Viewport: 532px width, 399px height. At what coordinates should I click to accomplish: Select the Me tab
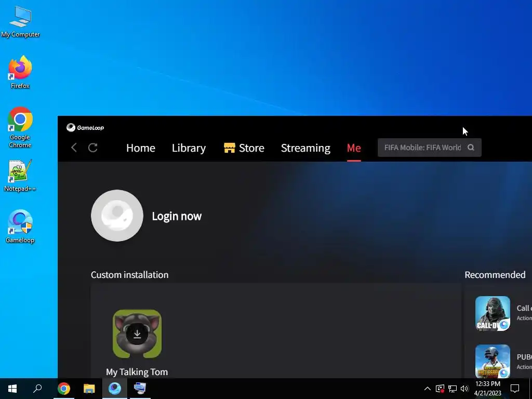pyautogui.click(x=354, y=148)
